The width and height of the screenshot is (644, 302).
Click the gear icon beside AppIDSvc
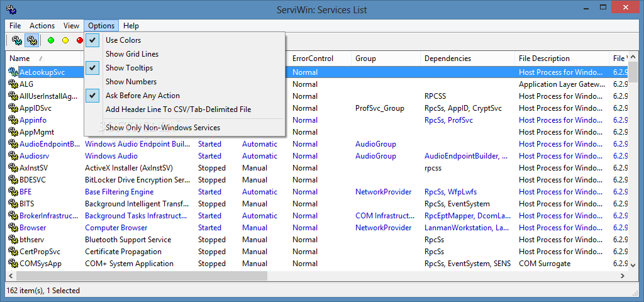point(13,108)
